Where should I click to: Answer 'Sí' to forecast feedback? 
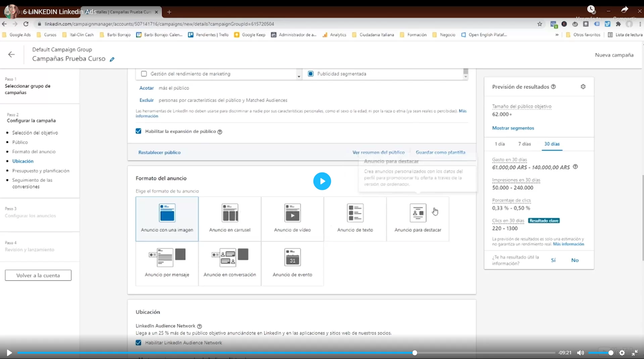(553, 260)
